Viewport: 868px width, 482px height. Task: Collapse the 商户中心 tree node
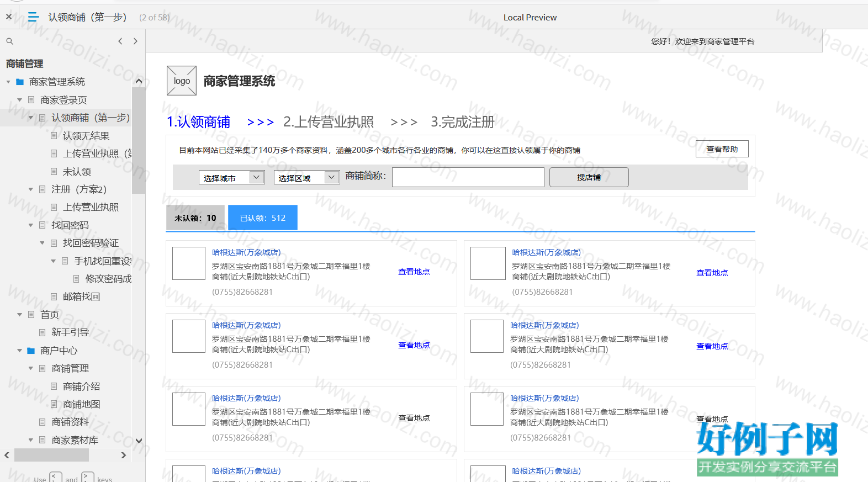coord(19,351)
